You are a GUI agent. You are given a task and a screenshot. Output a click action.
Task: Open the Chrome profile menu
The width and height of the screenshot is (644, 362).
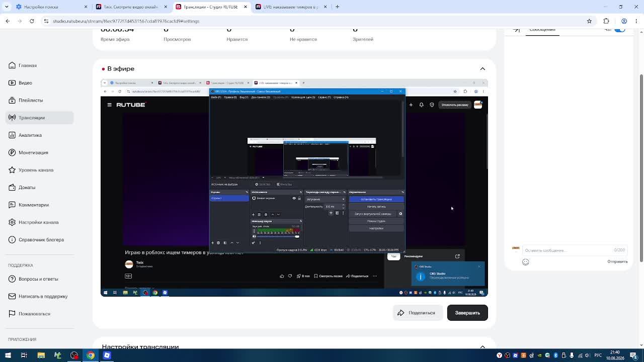[x=624, y=21]
